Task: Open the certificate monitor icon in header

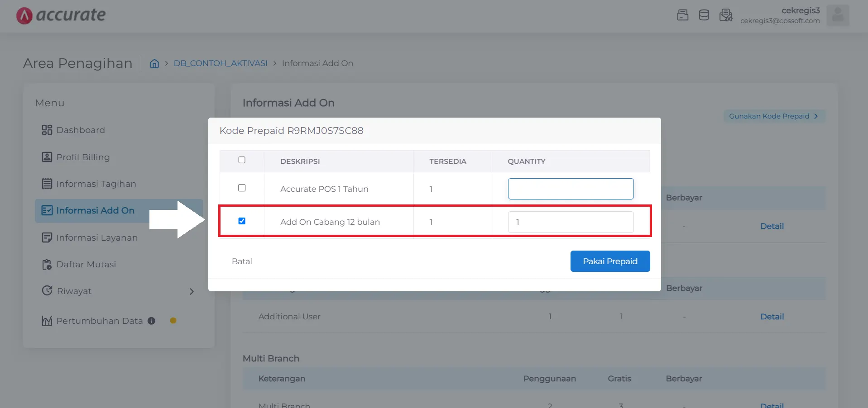Action: (726, 15)
